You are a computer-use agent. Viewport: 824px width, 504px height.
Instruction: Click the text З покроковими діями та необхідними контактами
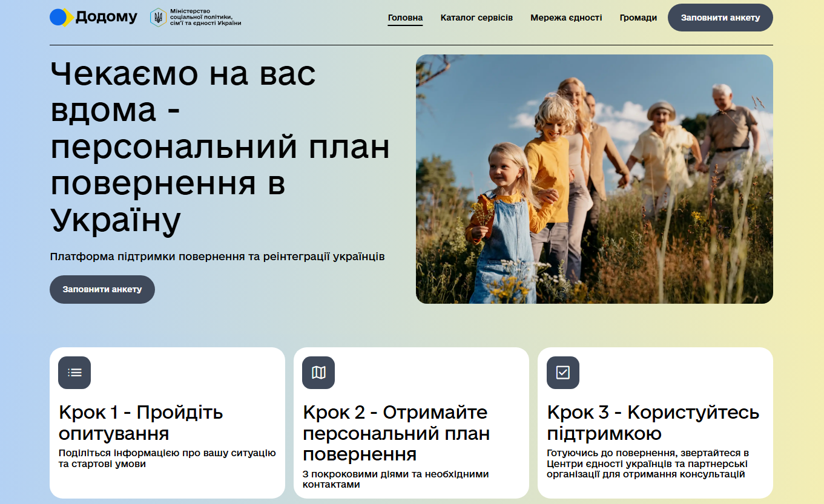click(x=396, y=479)
